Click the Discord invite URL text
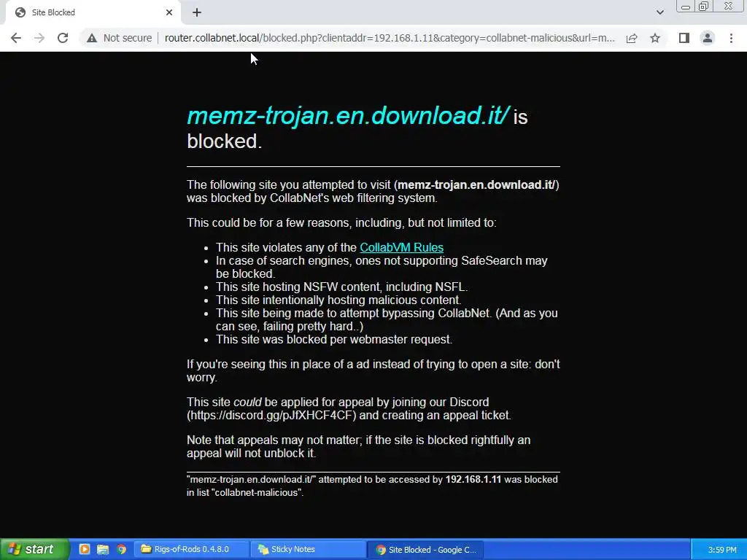747x560 pixels. tap(271, 415)
